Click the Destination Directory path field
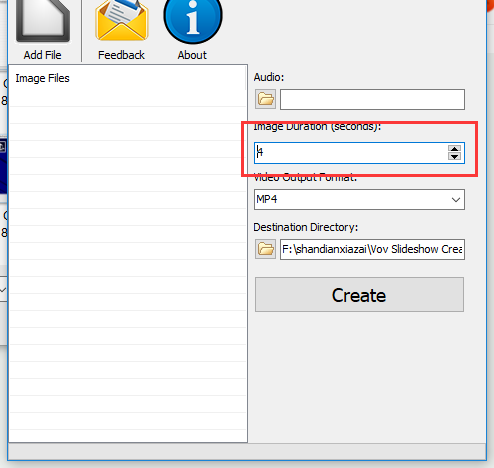 click(x=372, y=249)
